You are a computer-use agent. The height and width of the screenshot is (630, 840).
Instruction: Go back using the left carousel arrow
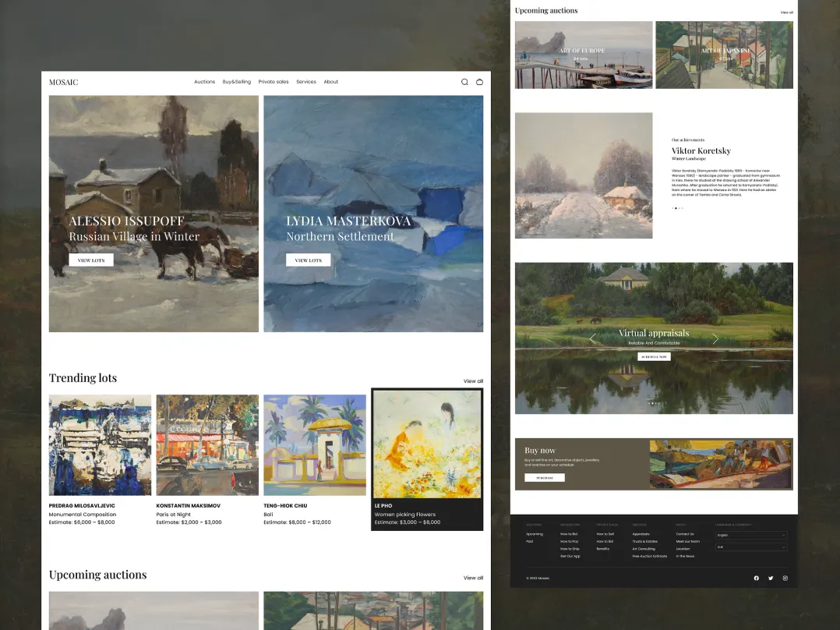coord(592,338)
